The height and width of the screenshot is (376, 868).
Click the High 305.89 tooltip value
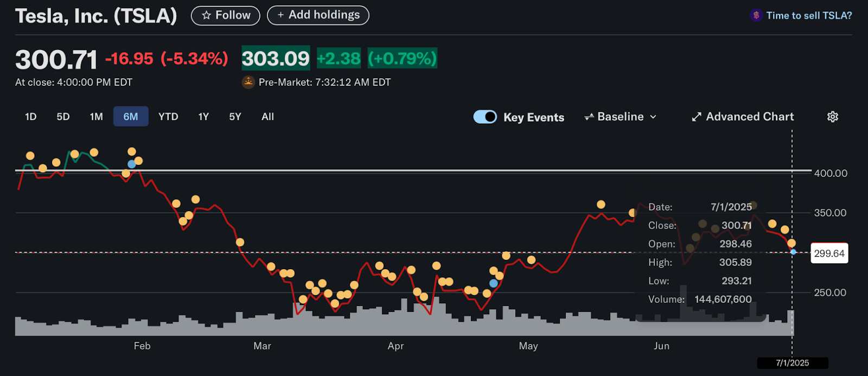[736, 263]
